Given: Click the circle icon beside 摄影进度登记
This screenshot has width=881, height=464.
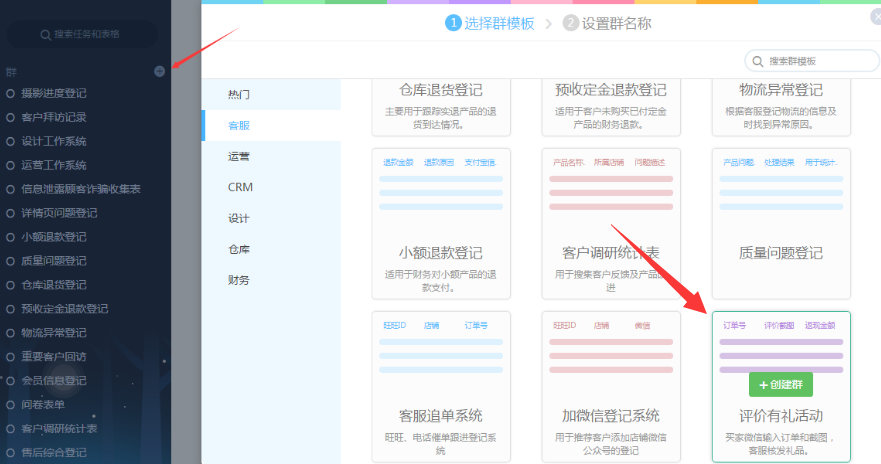Looking at the screenshot, I should tap(10, 94).
